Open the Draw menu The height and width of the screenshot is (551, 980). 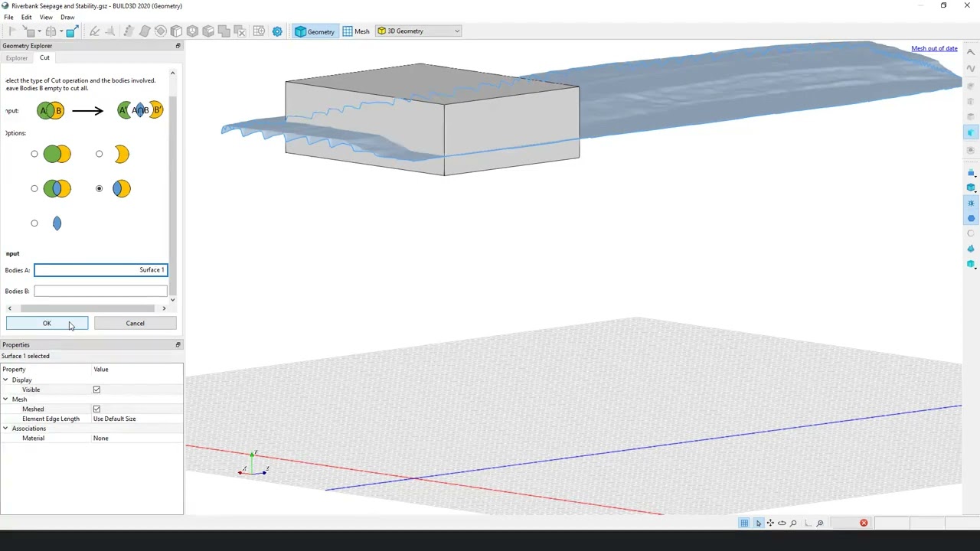67,17
